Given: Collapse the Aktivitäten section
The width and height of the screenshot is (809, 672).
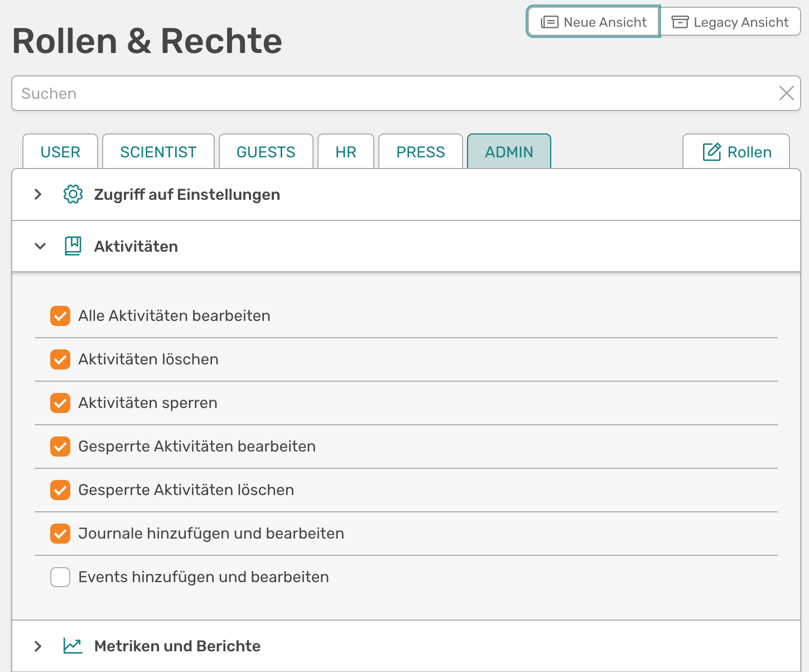Looking at the screenshot, I should [x=40, y=246].
